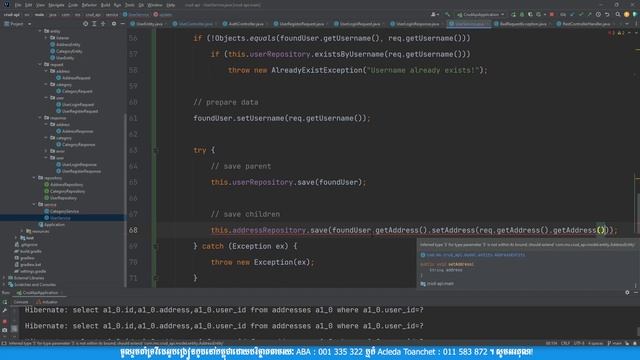Expand the error folder under response
This screenshot has height=360, width=640.
point(46,151)
